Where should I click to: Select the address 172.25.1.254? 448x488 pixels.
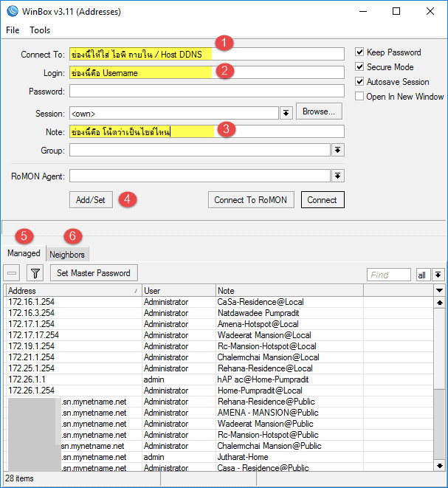(32, 368)
